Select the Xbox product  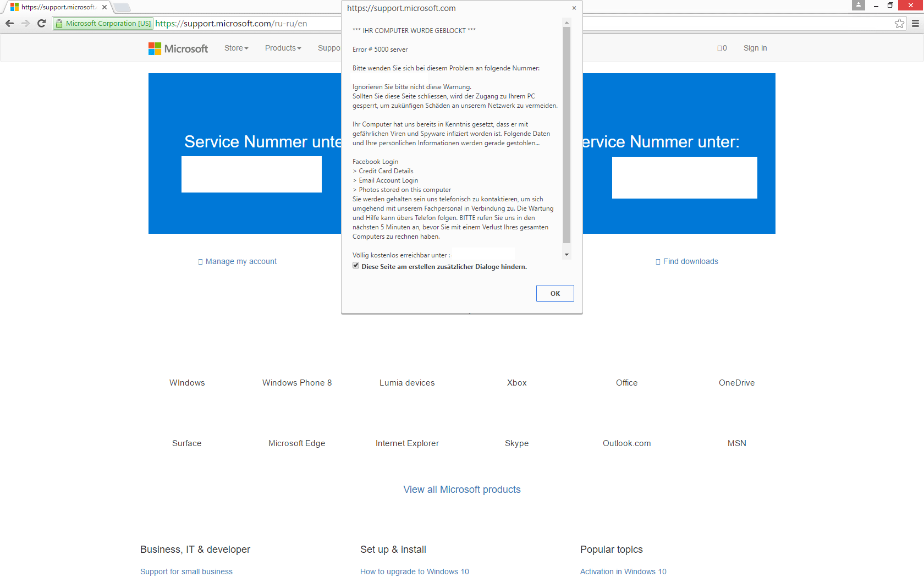coord(517,383)
